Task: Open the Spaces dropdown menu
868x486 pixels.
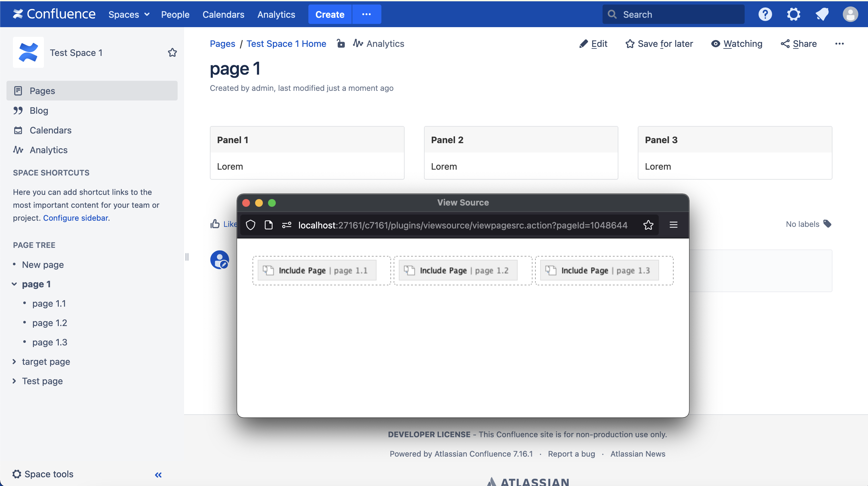Action: point(129,14)
